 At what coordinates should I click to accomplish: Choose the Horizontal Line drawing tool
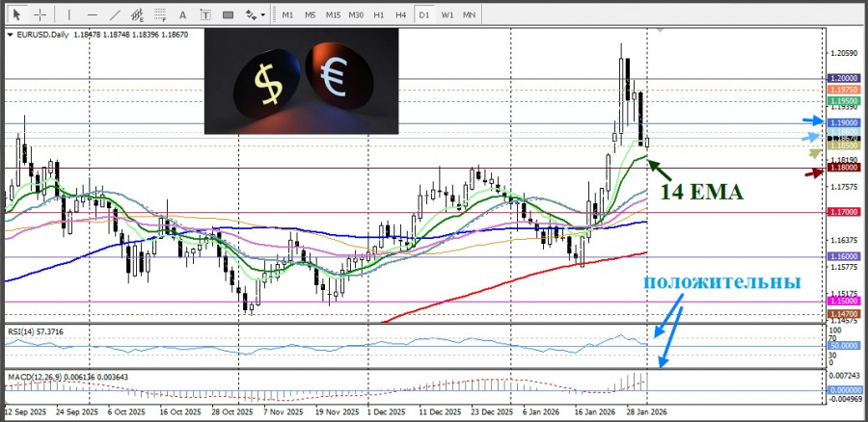click(93, 14)
